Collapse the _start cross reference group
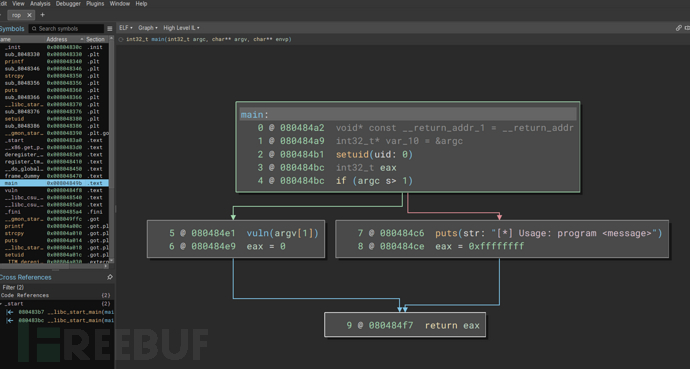This screenshot has height=369, width=690. pos(1,303)
